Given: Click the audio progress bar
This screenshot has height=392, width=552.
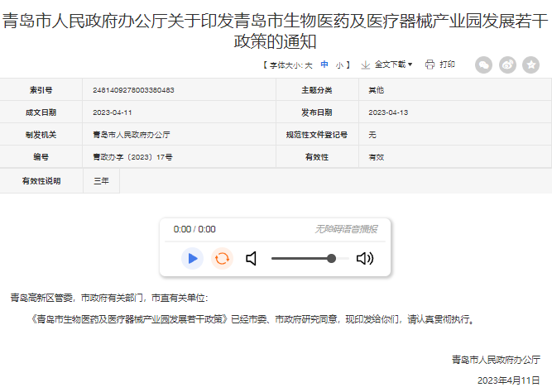Looking at the screenshot, I should click(275, 241).
